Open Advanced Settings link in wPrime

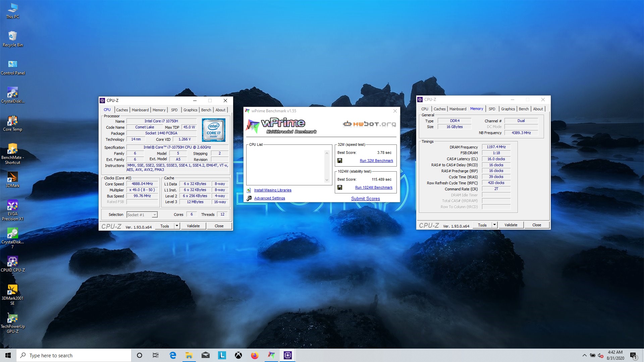click(x=270, y=198)
